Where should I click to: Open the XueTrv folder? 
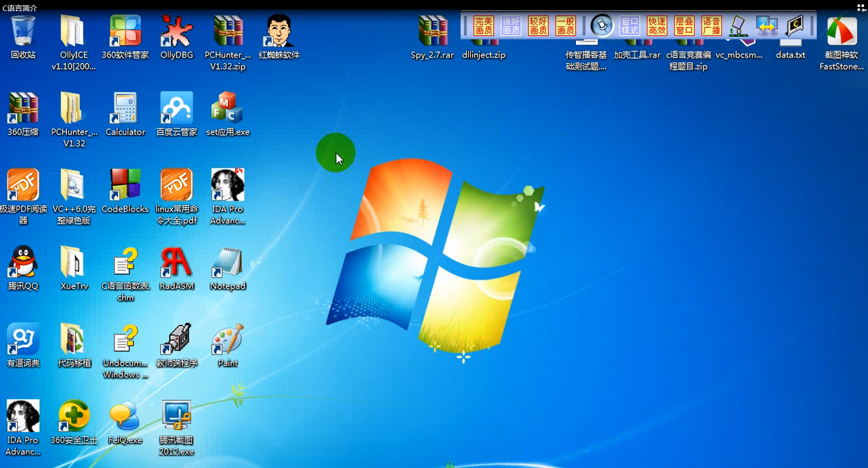pyautogui.click(x=72, y=261)
